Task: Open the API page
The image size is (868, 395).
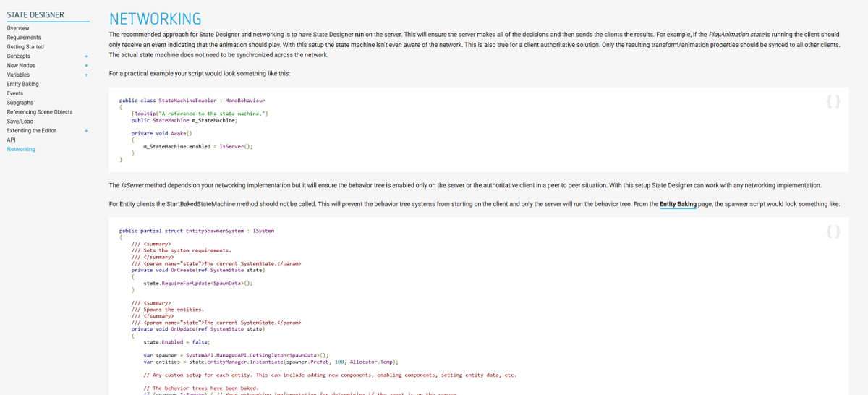Action: pyautogui.click(x=11, y=140)
